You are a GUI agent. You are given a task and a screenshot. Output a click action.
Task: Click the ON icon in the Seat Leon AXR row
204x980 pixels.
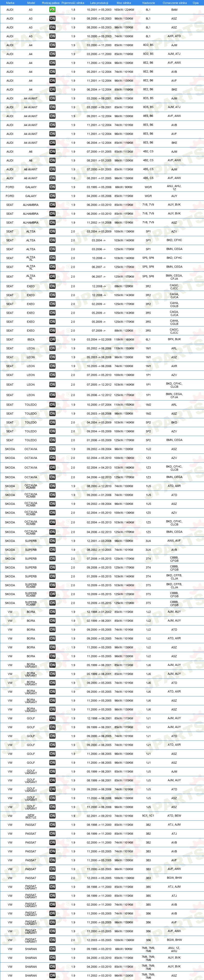(x=52, y=366)
